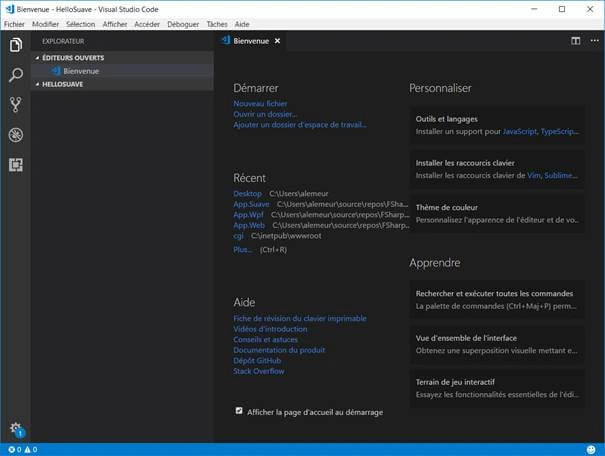Click the (Ctrl+R) shortcut hint text

(x=273, y=250)
